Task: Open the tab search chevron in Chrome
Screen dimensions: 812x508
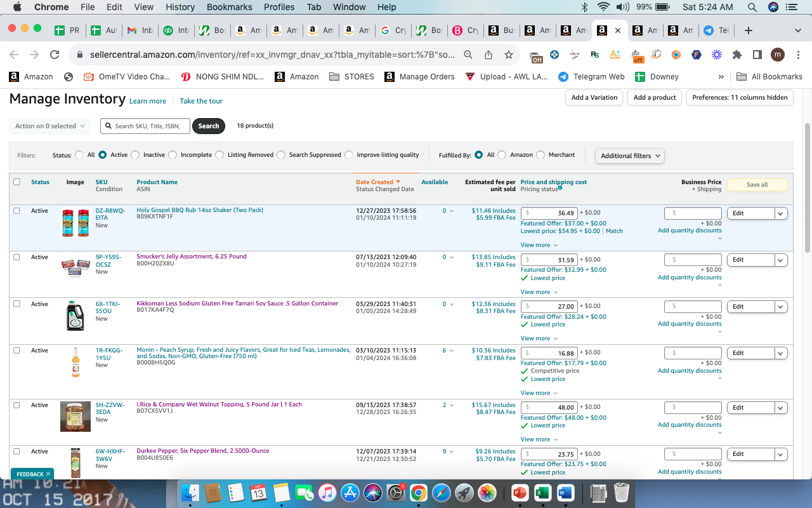Action: [x=798, y=30]
